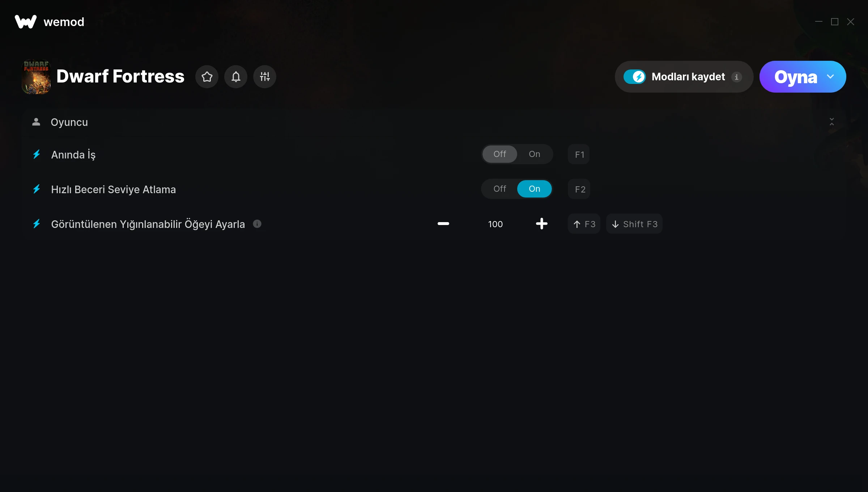Show info for Görüntülenen Yığınlanabilir Öğeyi Ayarla
The width and height of the screenshot is (868, 492).
[257, 224]
